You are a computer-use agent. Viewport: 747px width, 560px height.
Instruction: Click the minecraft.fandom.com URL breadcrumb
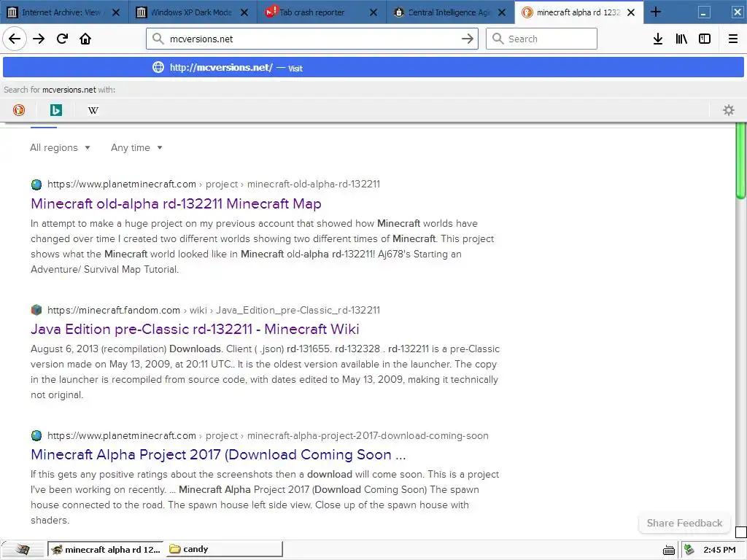(x=214, y=310)
